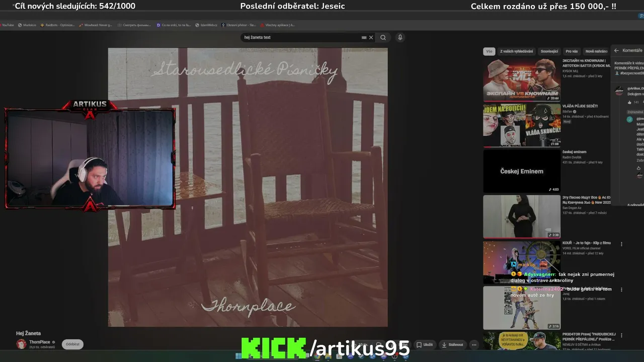Open the San Dogan Az video thumbnail

[x=522, y=217]
